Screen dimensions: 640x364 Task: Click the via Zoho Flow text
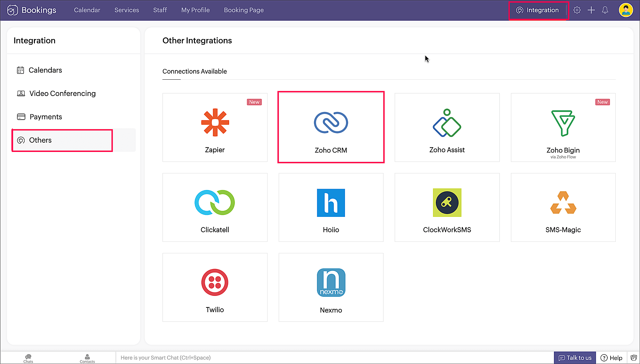click(563, 157)
